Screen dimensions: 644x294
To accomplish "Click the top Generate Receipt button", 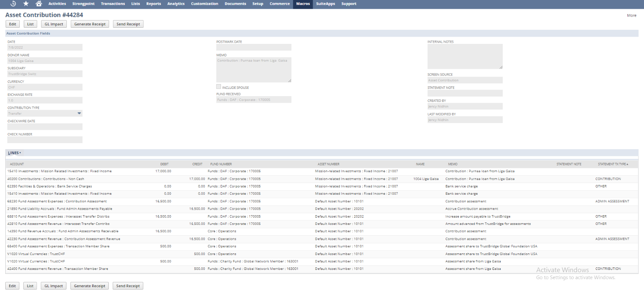I will click(x=90, y=24).
